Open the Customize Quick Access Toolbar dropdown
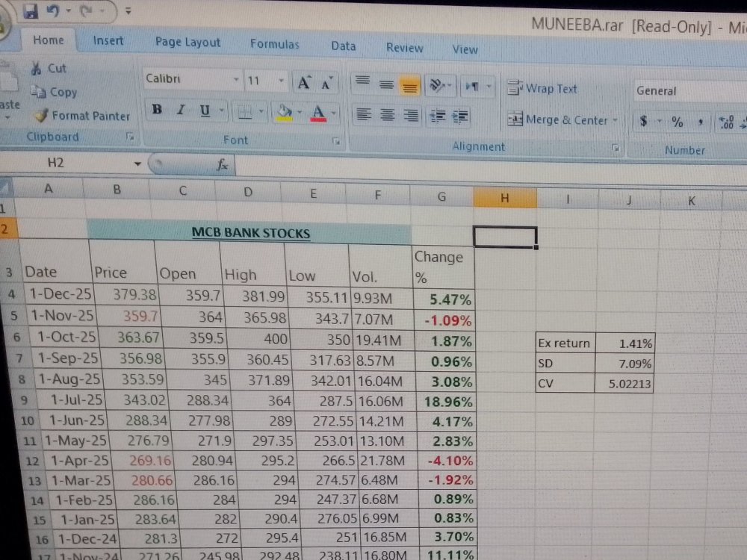This screenshot has width=747, height=560. (128, 11)
